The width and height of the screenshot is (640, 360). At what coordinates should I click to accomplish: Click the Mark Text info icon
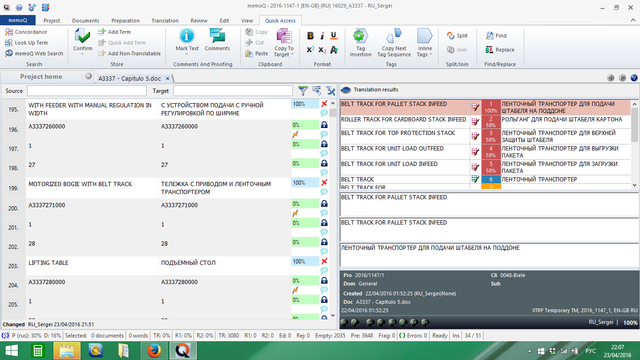point(187,36)
